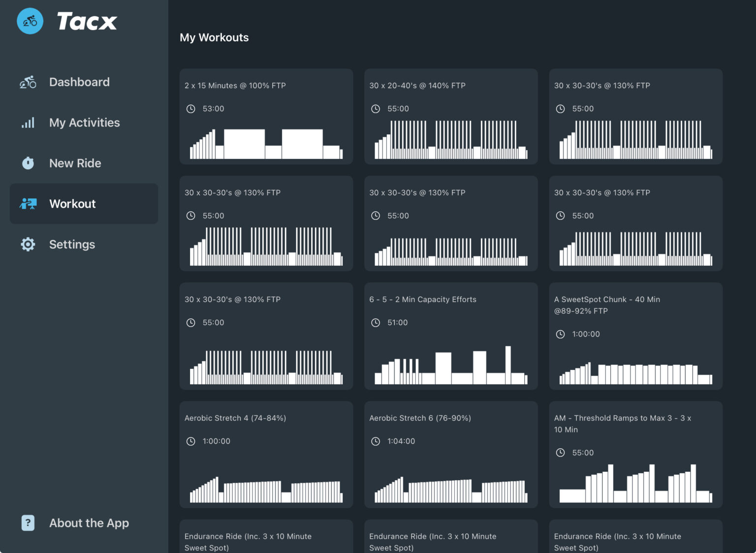Image resolution: width=756 pixels, height=553 pixels.
Task: Click the New Ride stopwatch icon
Action: [x=28, y=163]
